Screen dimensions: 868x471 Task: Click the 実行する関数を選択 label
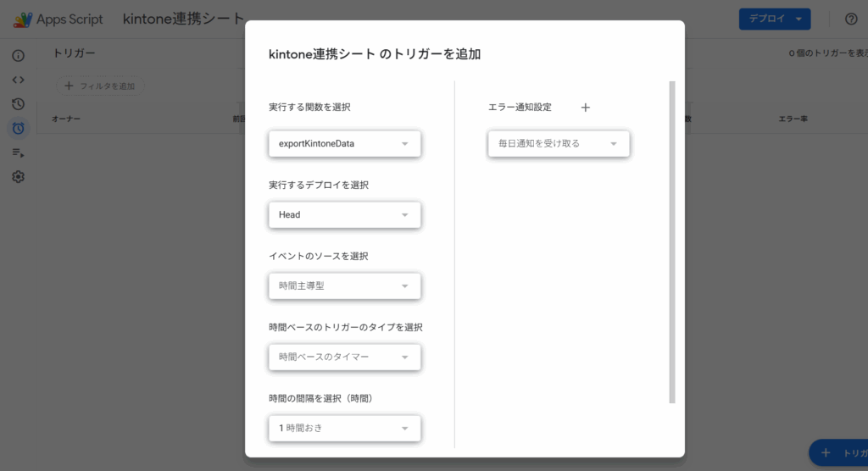309,108
